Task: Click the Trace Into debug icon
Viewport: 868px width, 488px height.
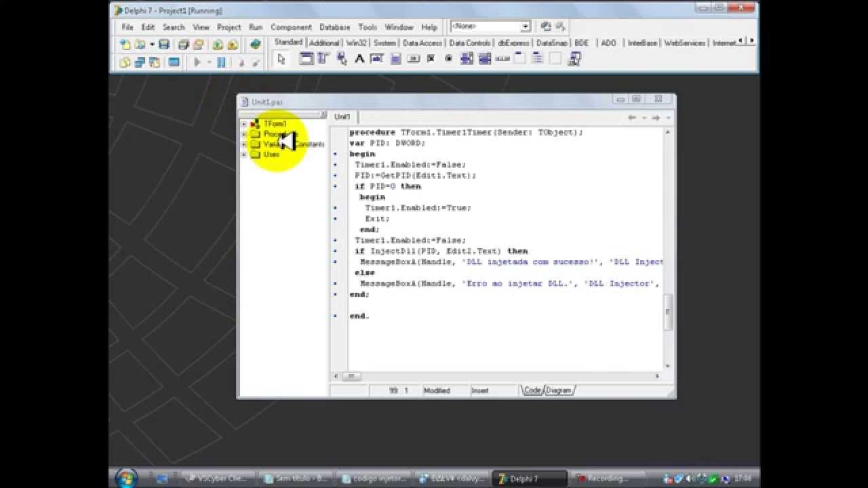Action: click(x=241, y=62)
